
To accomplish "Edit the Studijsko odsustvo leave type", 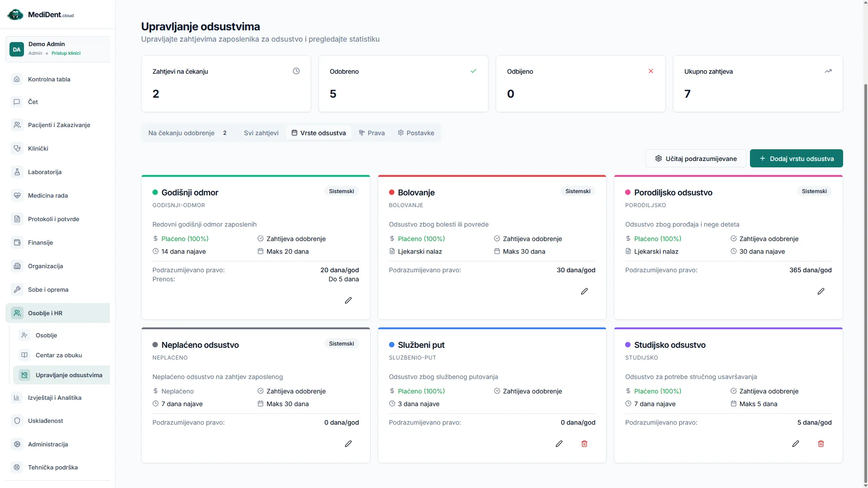I will pyautogui.click(x=796, y=444).
